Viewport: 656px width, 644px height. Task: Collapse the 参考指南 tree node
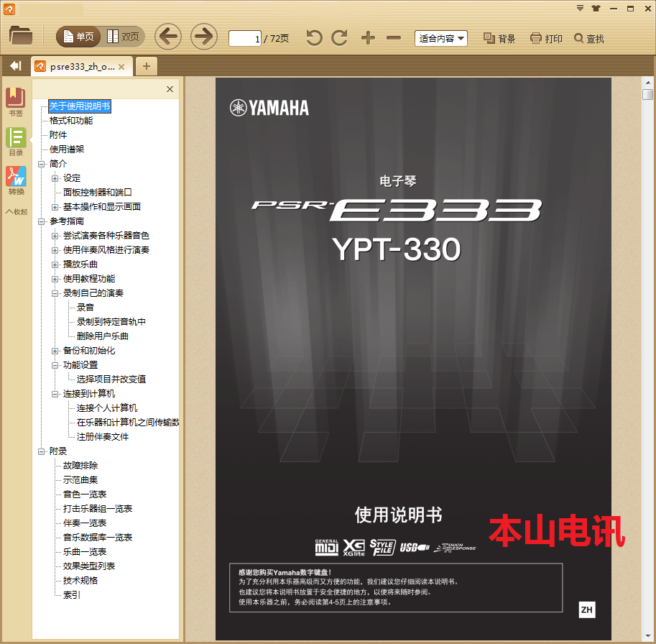[42, 222]
